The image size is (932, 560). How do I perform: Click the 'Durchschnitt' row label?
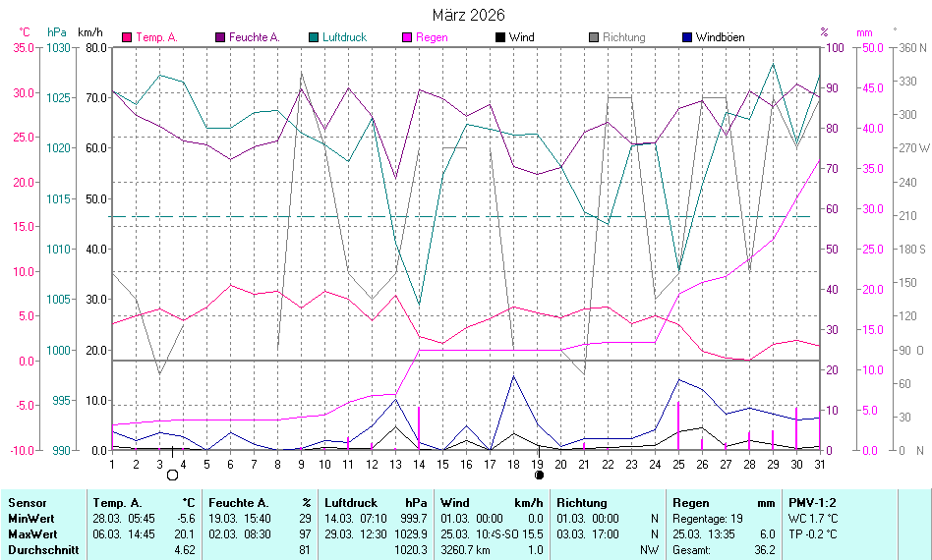tap(42, 550)
